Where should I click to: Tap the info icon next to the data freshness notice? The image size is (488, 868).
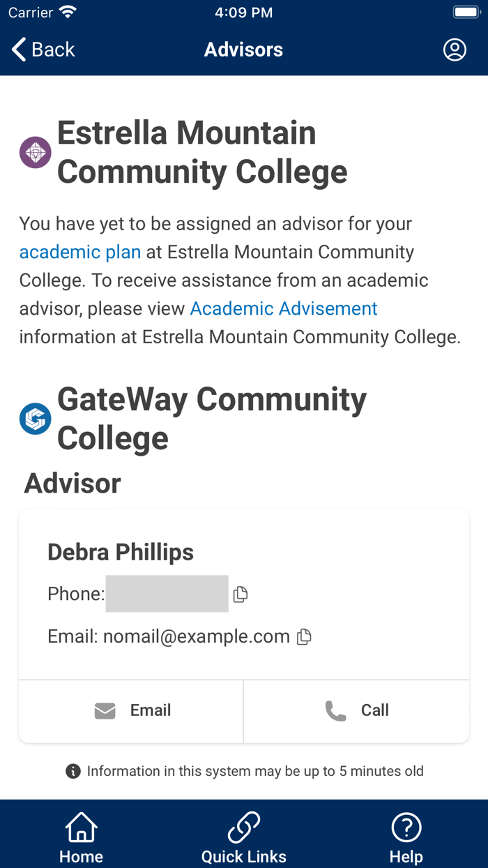[x=72, y=771]
